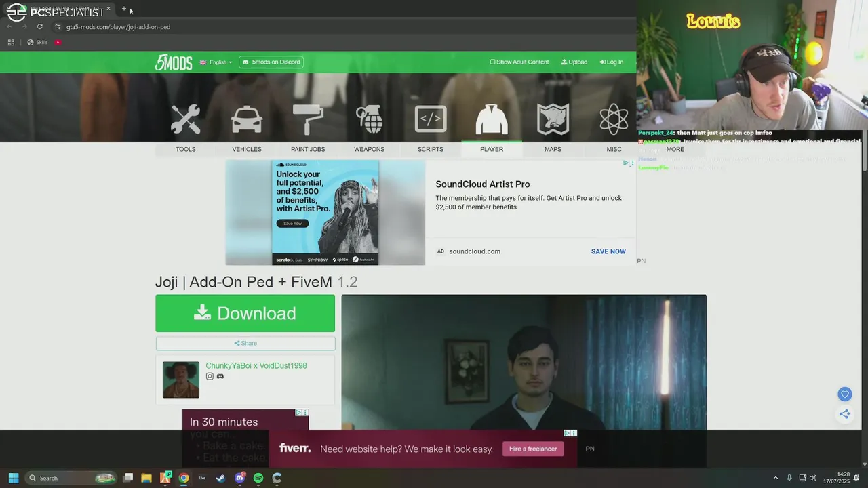This screenshot has width=868, height=488.
Task: Click the floating share icon below the heart
Action: point(844,413)
